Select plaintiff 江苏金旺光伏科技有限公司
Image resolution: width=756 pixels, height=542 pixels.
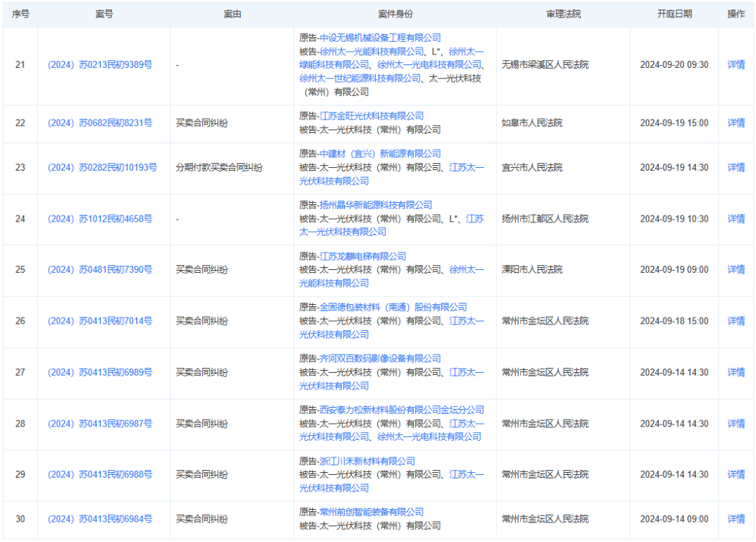coord(372,116)
